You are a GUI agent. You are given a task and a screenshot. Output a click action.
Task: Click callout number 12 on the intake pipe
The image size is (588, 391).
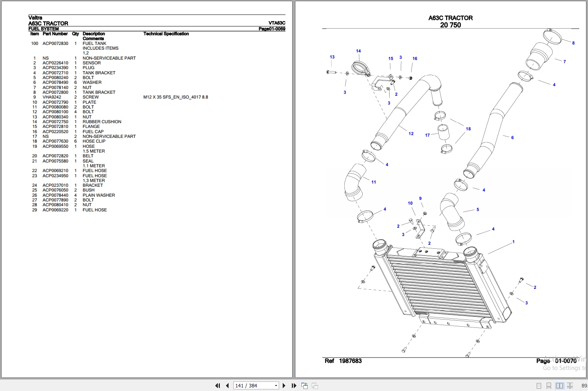411,134
